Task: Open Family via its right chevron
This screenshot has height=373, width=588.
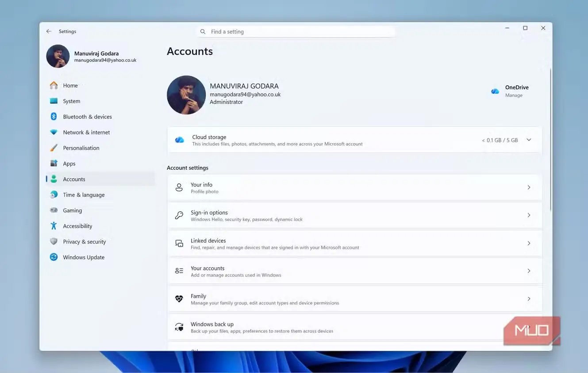Action: coord(529,299)
